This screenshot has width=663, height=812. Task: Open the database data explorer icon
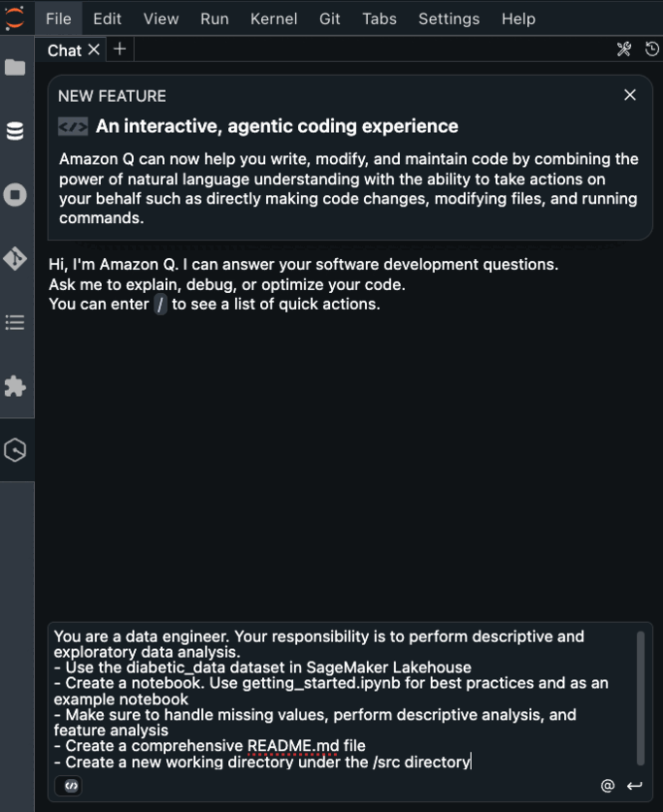(x=15, y=131)
